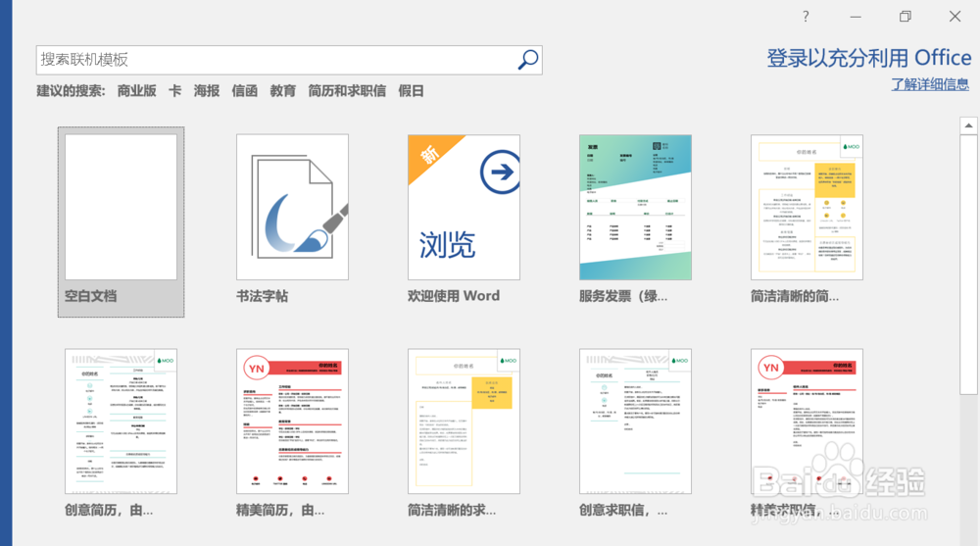The image size is (980, 546).
Task: Click the scrollbar up arrow
Action: (x=968, y=125)
